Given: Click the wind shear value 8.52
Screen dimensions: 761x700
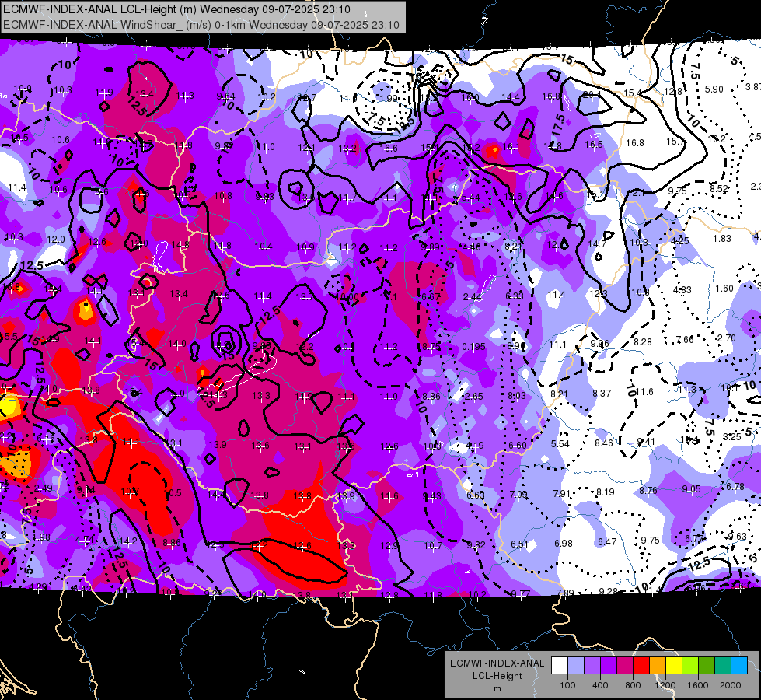Looking at the screenshot, I should click(x=719, y=188).
